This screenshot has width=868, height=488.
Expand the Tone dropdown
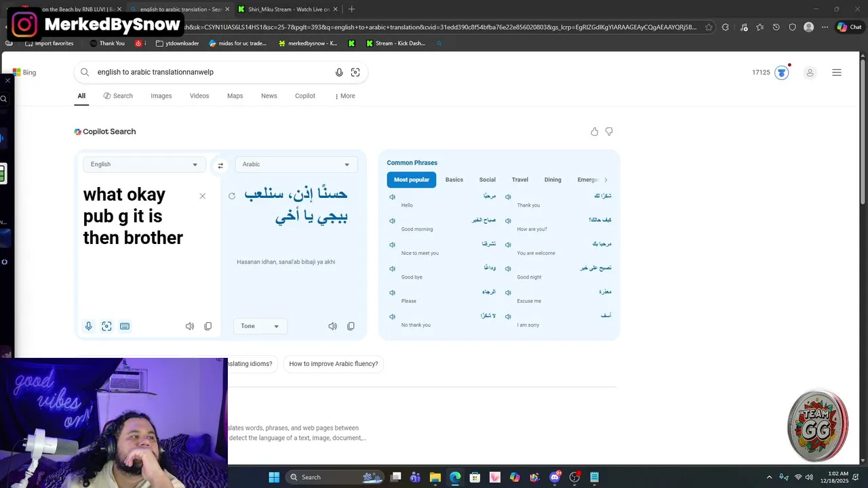(x=260, y=326)
